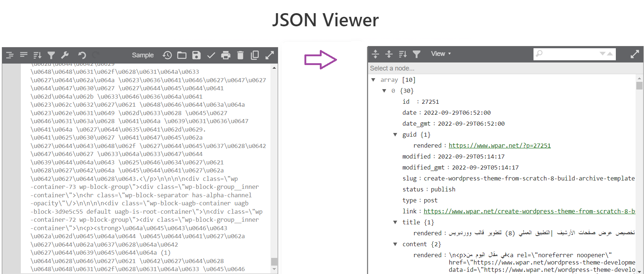The image size is (644, 274).
Task: Collapse the guid {1} node
Action: [x=395, y=134]
